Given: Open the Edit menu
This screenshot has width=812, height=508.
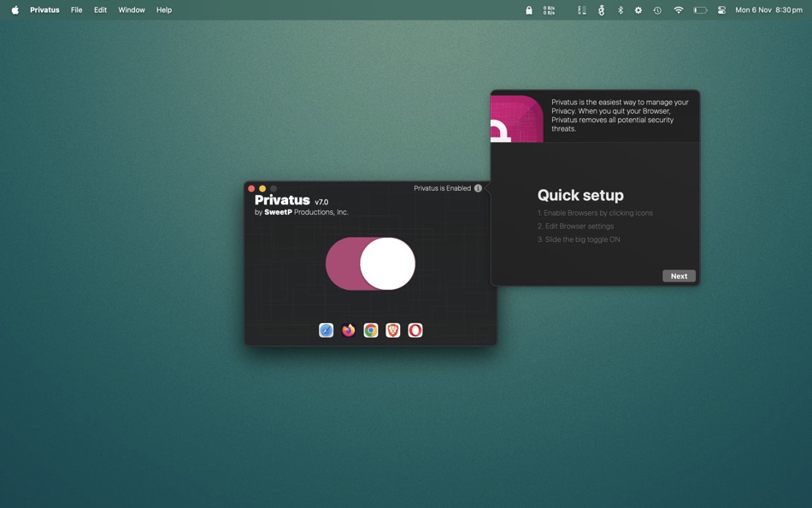Looking at the screenshot, I should coord(101,10).
